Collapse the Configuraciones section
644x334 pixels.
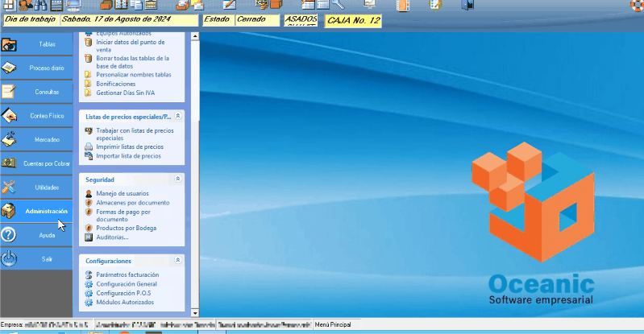coord(177,261)
